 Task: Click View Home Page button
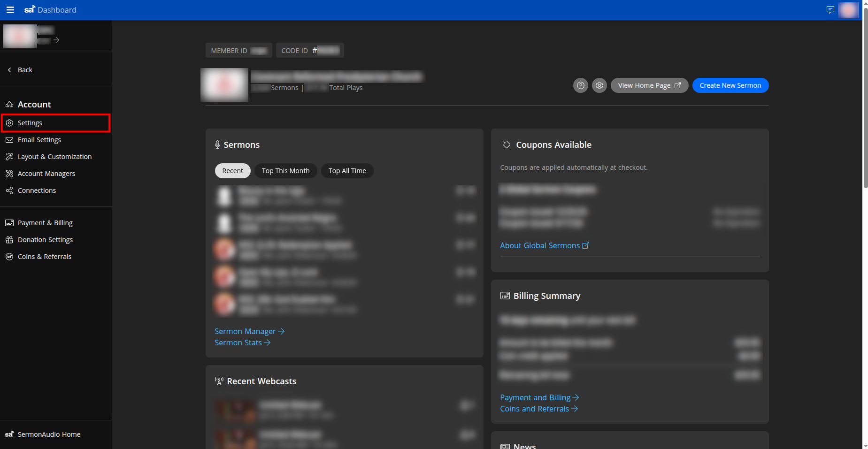[x=649, y=85]
